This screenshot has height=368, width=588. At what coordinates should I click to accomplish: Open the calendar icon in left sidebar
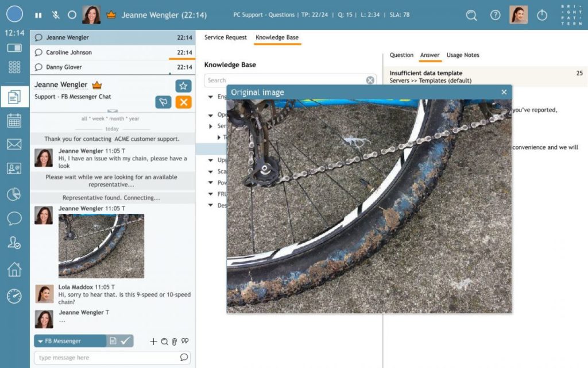tap(14, 121)
